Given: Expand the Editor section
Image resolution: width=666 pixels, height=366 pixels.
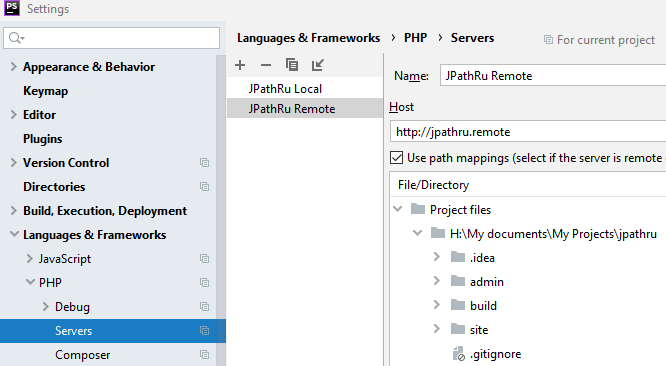Looking at the screenshot, I should click(14, 115).
